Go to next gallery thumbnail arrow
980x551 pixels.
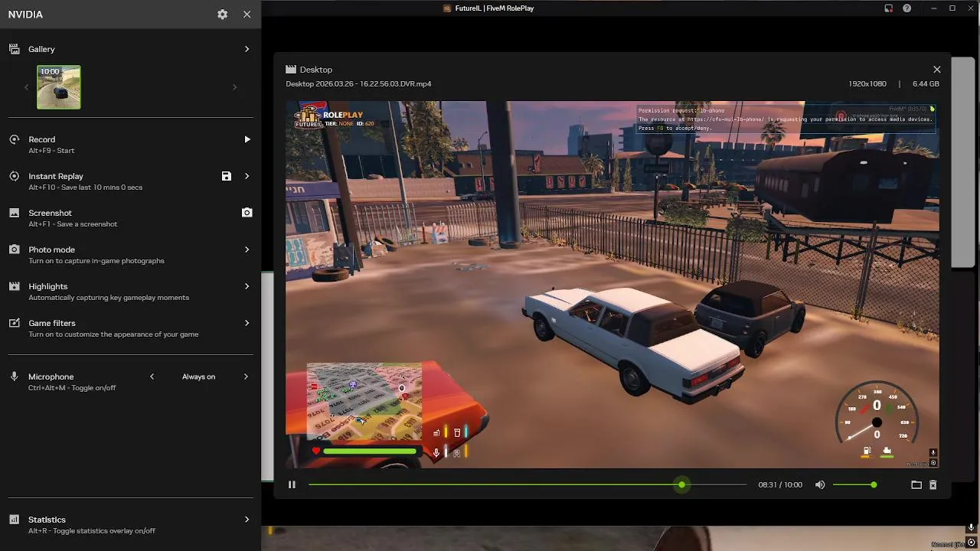coord(234,87)
